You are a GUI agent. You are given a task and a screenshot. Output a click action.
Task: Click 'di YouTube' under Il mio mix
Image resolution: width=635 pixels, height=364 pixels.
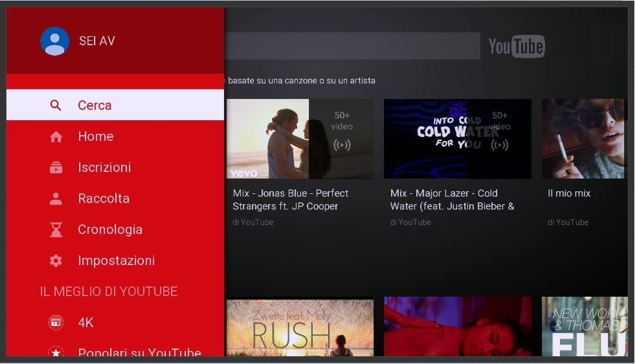coord(568,222)
